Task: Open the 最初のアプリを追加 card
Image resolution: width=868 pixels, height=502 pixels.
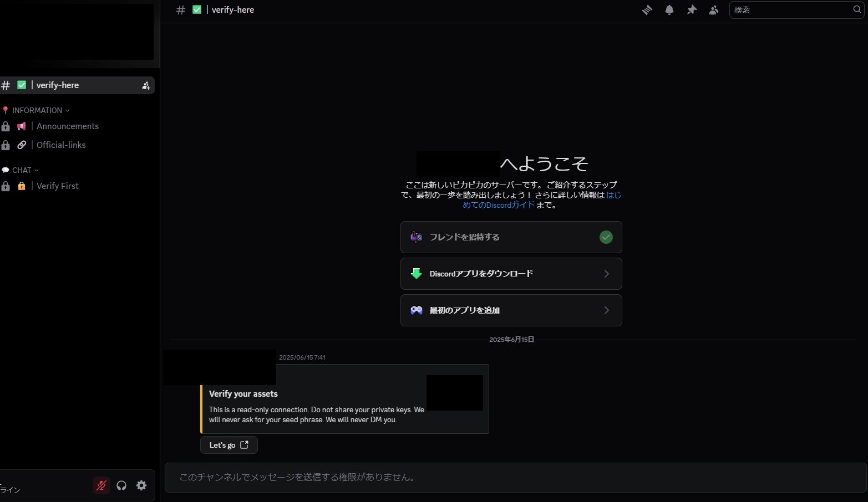Action: click(511, 310)
